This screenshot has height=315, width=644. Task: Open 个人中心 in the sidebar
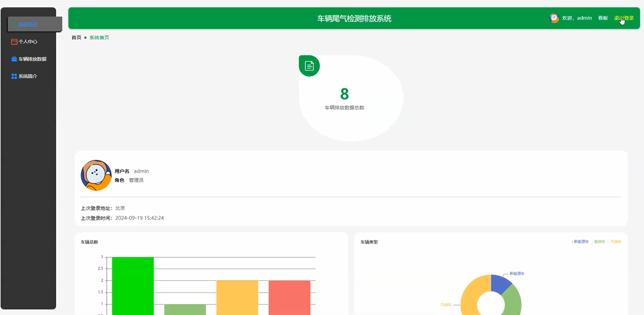[x=24, y=42]
